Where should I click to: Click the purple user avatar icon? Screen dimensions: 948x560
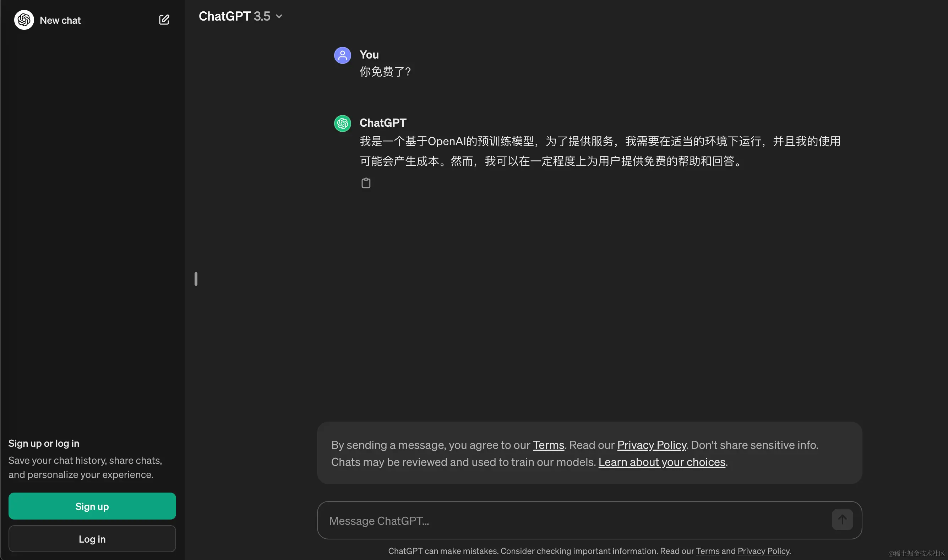click(342, 55)
